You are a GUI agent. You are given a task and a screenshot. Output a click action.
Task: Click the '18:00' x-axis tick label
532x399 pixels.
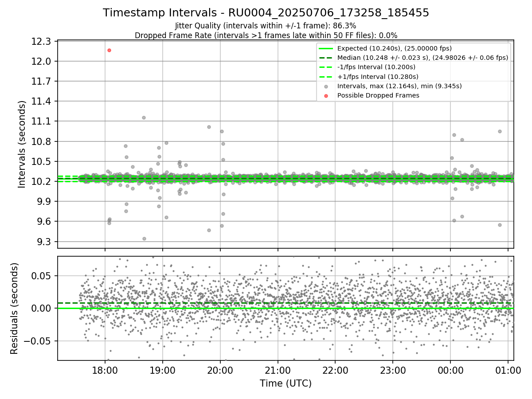point(105,370)
